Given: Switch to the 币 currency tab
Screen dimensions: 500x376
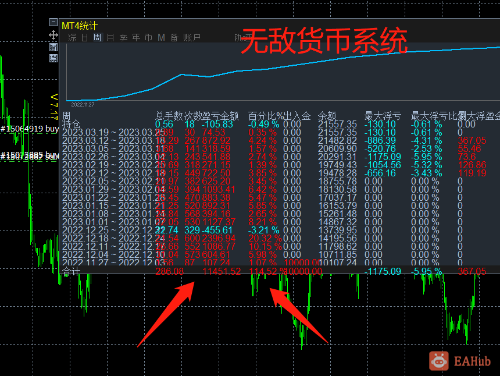Looking at the screenshot, I should coord(149,38).
